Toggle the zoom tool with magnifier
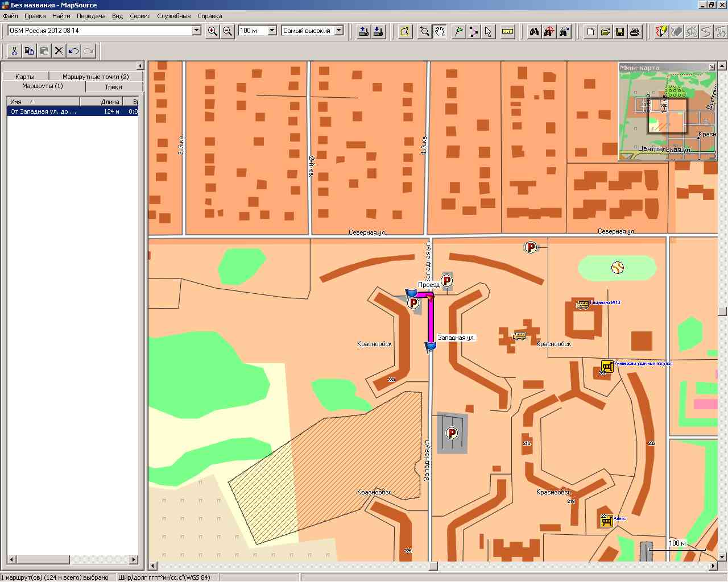The image size is (728, 582). 424,31
